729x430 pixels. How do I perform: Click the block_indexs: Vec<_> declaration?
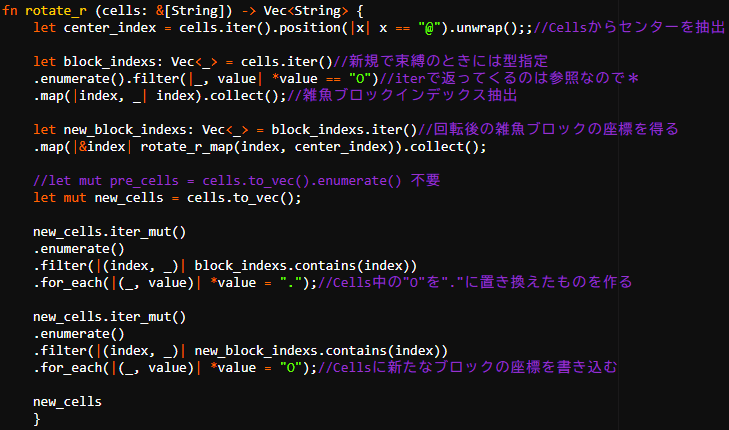pos(140,62)
